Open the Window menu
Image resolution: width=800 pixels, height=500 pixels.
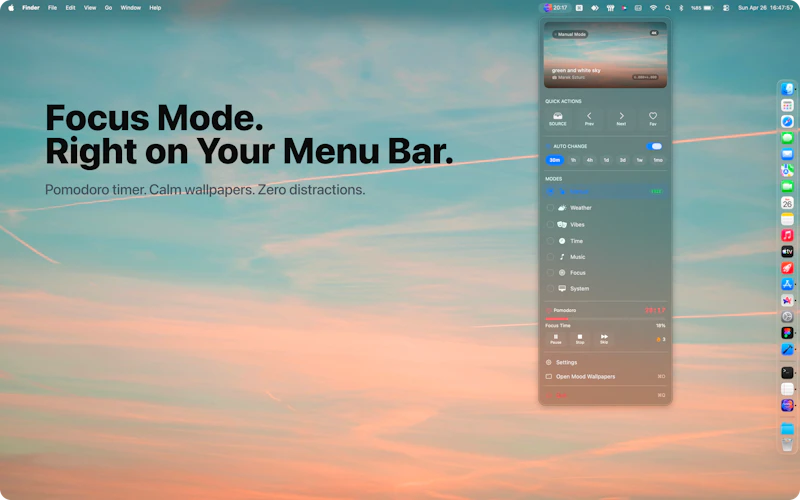pos(131,8)
